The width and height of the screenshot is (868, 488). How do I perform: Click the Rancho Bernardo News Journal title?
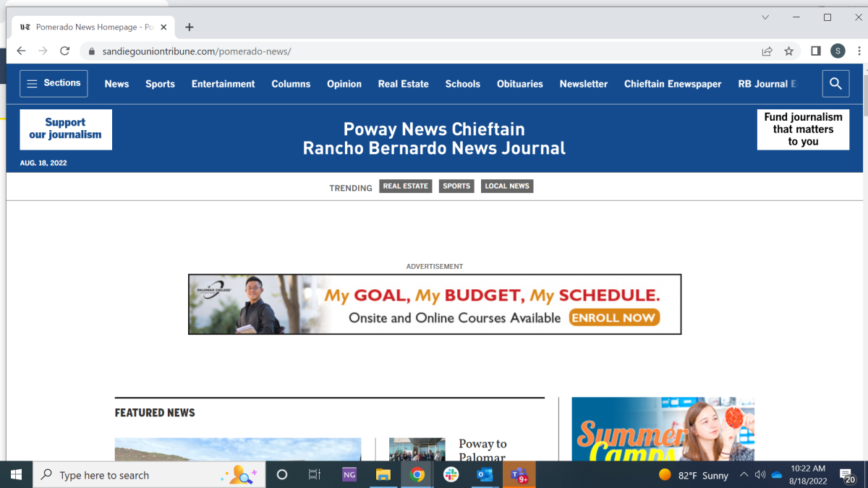(x=434, y=148)
